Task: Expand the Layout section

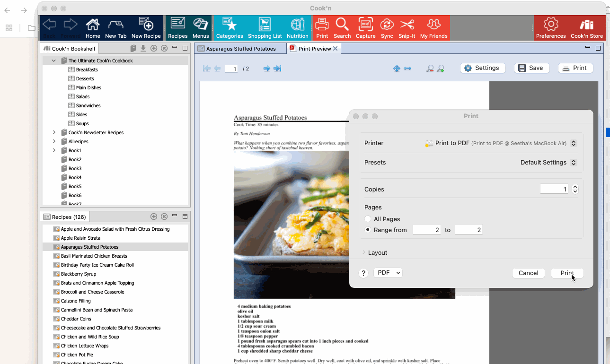Action: 364,252
